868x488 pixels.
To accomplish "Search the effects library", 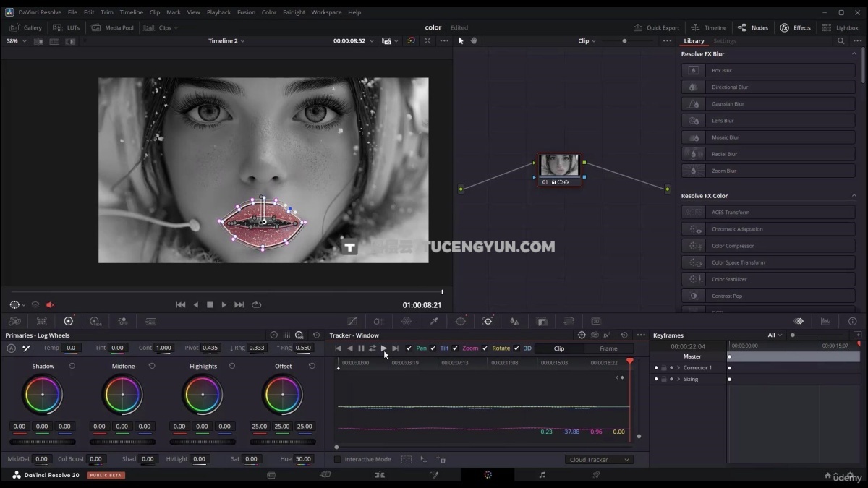I will click(x=841, y=41).
